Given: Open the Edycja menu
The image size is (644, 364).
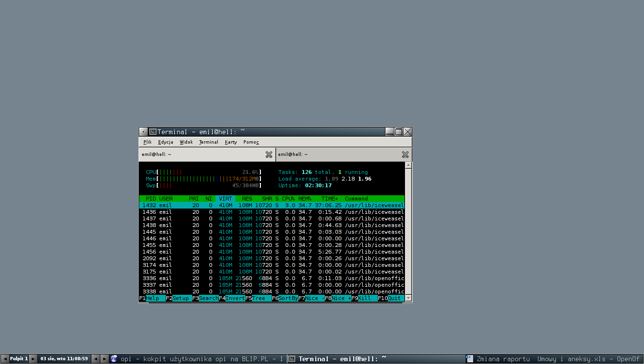Looking at the screenshot, I should coord(165,142).
